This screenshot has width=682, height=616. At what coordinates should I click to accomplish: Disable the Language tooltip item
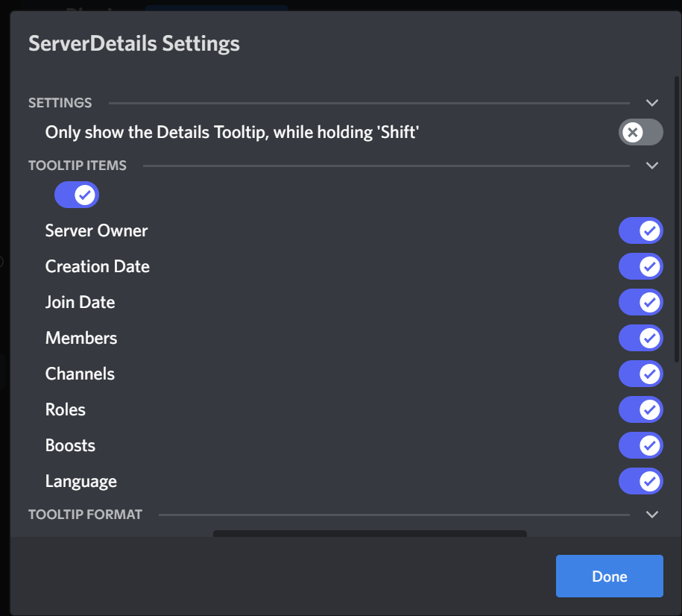pyautogui.click(x=640, y=481)
